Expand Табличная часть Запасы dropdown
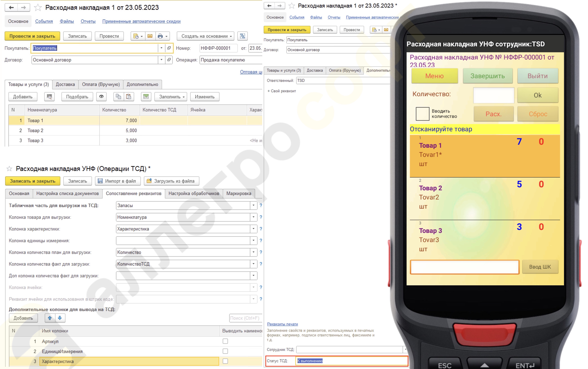 click(253, 206)
